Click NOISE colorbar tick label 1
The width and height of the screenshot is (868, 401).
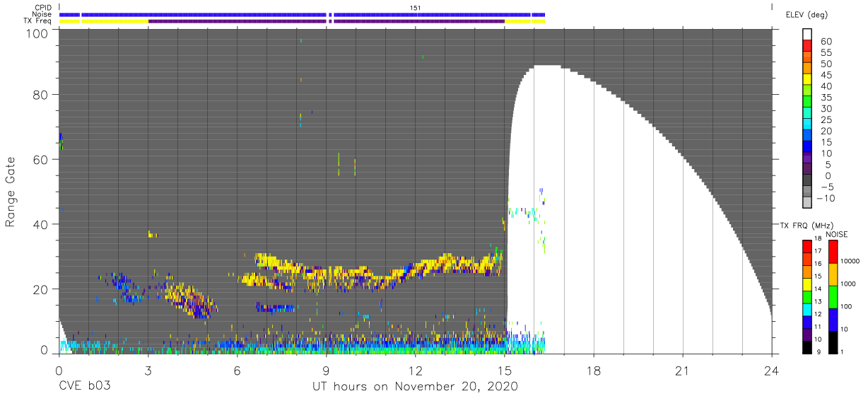point(843,351)
